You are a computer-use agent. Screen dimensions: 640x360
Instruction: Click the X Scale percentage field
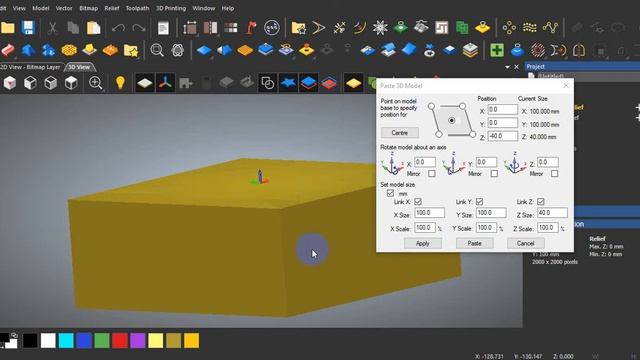(x=424, y=227)
